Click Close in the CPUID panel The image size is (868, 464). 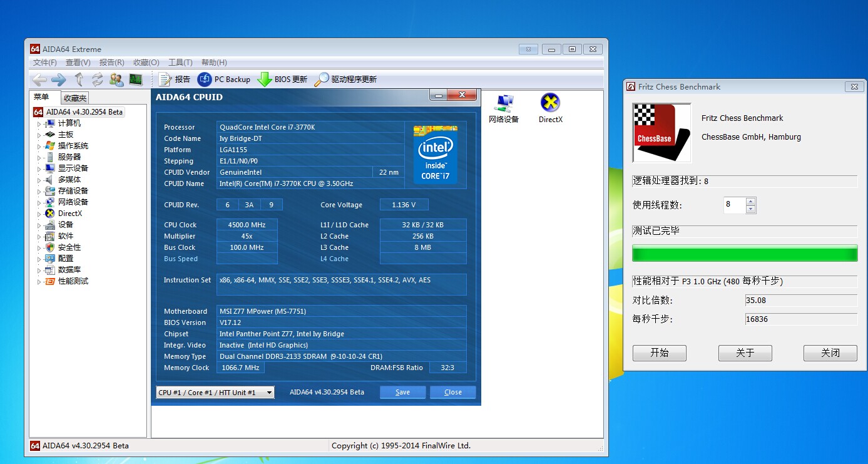coord(453,392)
